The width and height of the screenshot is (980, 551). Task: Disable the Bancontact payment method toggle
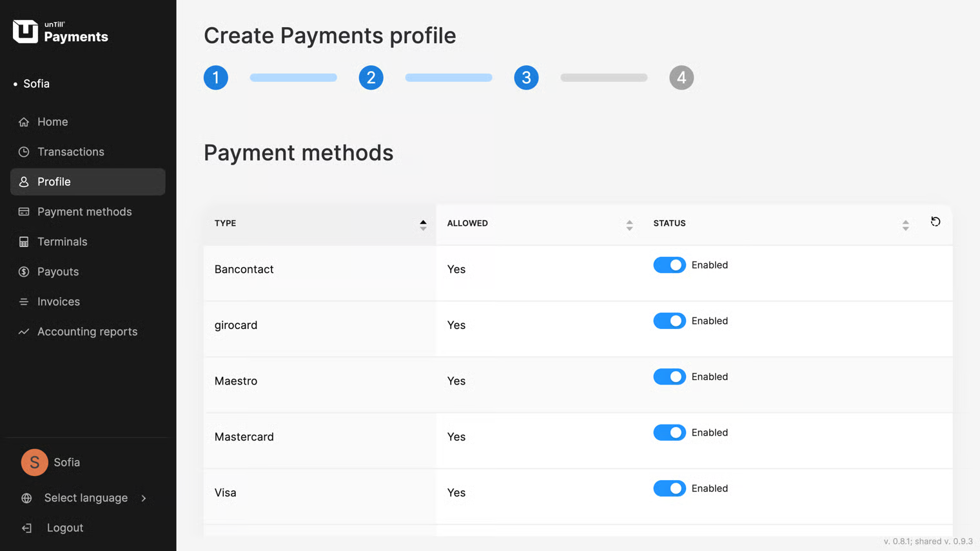[669, 265]
